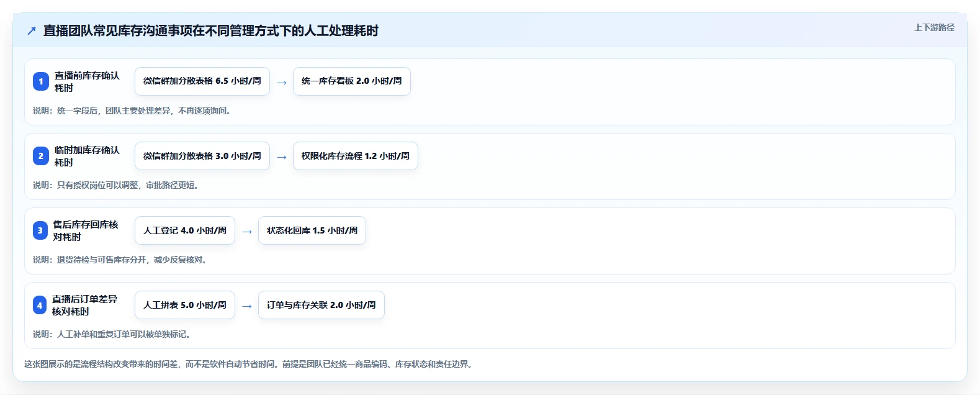The image size is (980, 395).
Task: Click the 临时加库存确认耗时 label
Action: tap(87, 156)
